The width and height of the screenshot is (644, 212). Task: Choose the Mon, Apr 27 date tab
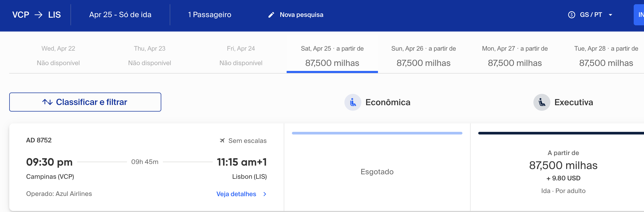pyautogui.click(x=515, y=56)
